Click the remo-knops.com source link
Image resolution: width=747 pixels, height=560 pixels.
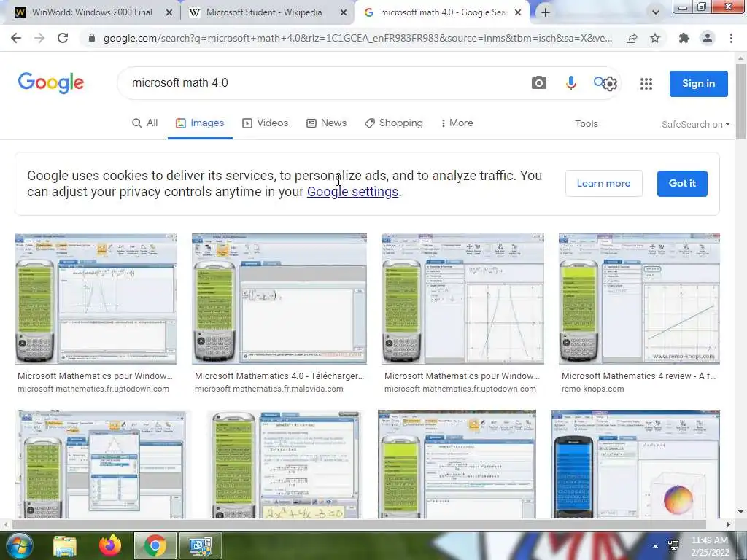coord(592,389)
